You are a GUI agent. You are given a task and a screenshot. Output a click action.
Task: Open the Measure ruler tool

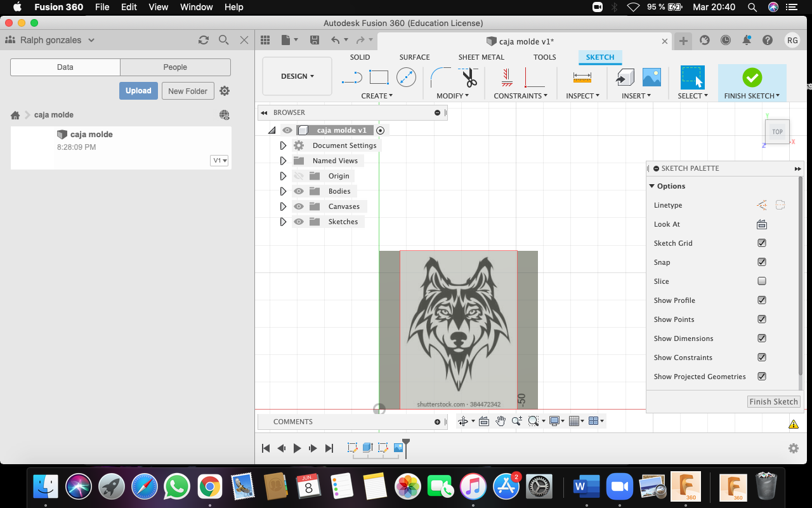pos(582,77)
